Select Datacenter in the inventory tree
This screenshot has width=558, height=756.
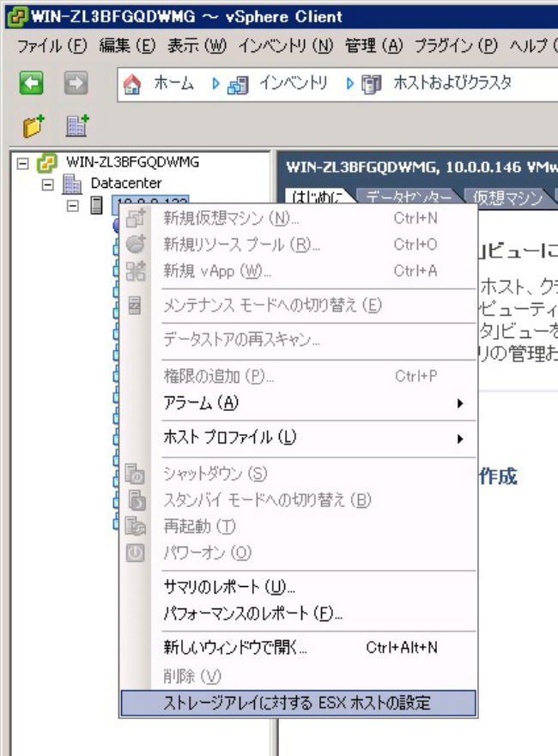[126, 184]
